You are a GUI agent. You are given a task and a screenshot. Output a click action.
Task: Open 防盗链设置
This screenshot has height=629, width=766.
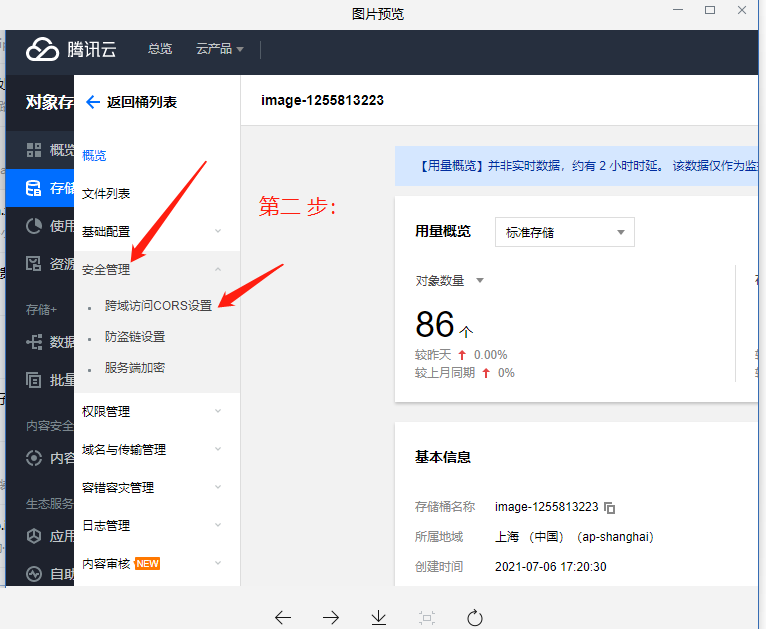coord(134,336)
